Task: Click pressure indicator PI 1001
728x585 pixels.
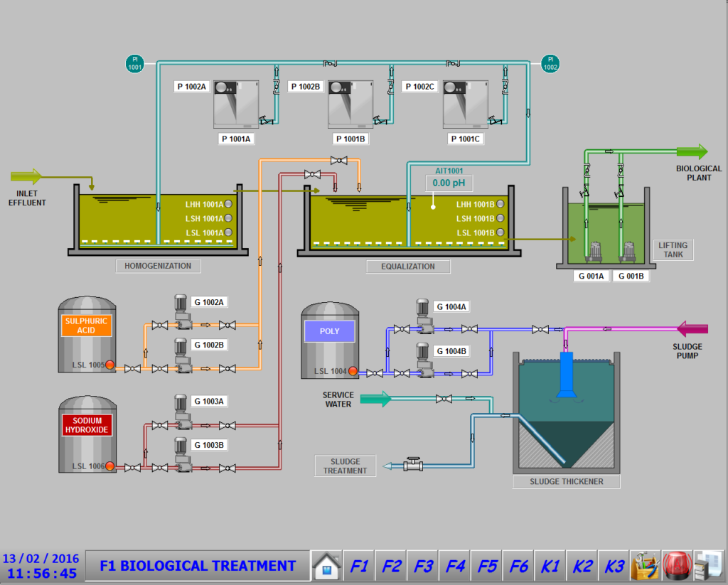Action: (134, 63)
